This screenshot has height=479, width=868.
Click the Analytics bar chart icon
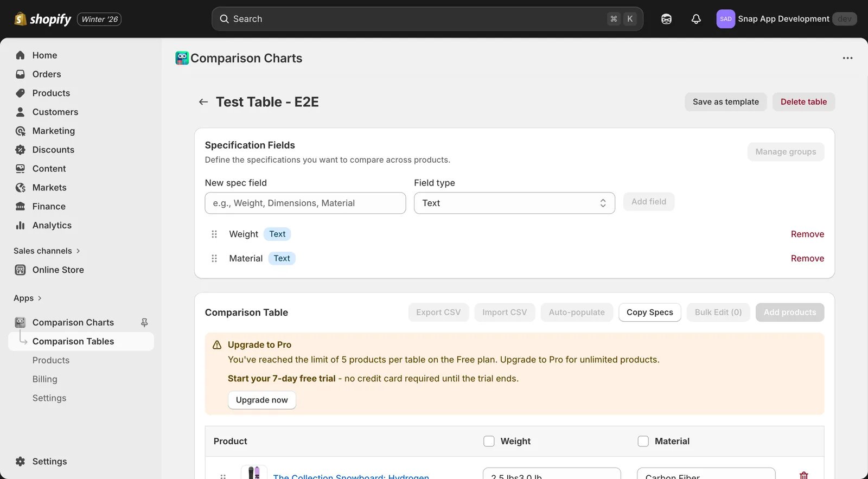pos(20,225)
